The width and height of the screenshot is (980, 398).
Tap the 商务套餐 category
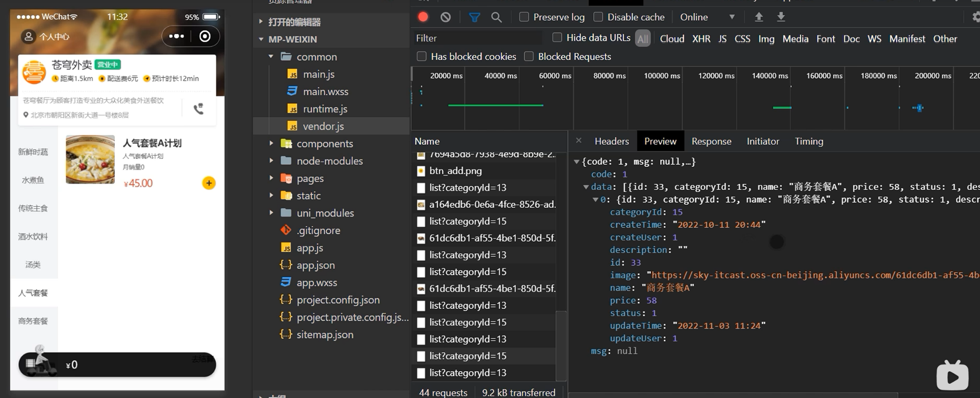[33, 321]
